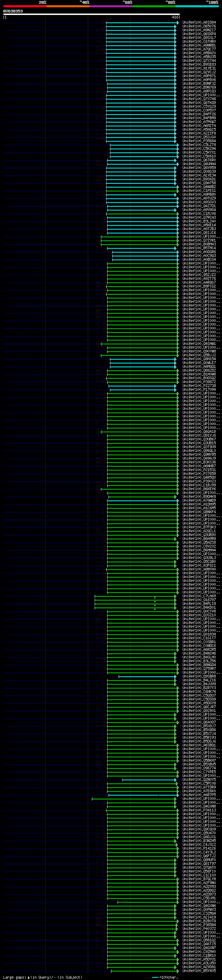Select hit label UniRef100_A0DGR6
The image size is (222, 980).
click(199, 252)
